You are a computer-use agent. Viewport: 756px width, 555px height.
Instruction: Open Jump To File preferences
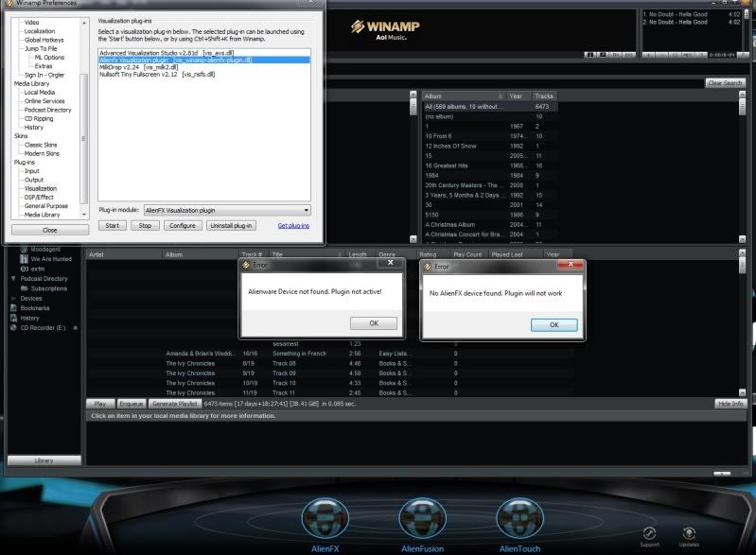(x=41, y=48)
